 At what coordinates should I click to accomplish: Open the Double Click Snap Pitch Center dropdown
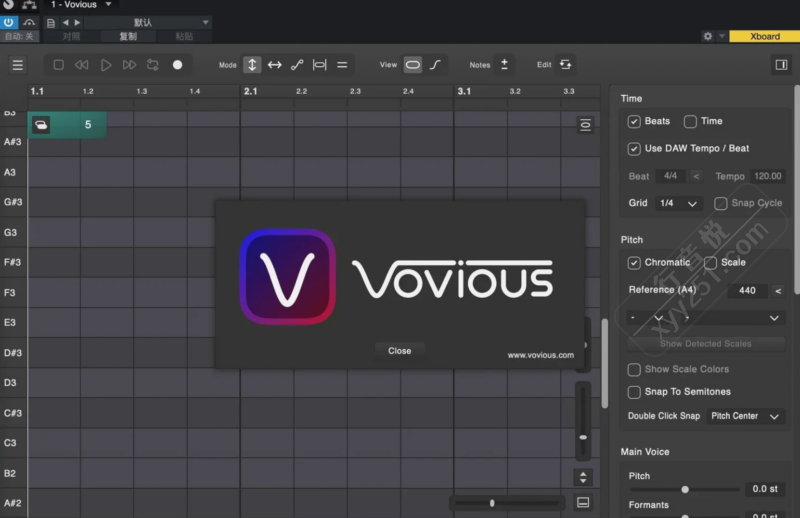click(x=745, y=416)
